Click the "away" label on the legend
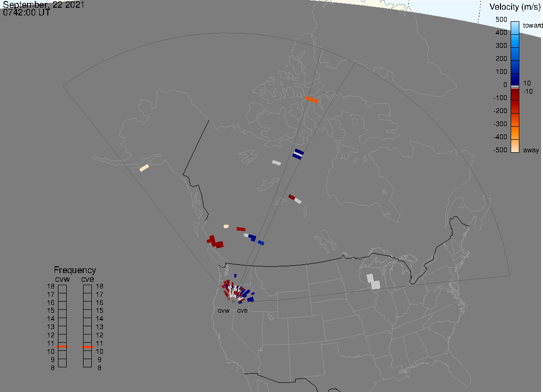 pyautogui.click(x=531, y=150)
